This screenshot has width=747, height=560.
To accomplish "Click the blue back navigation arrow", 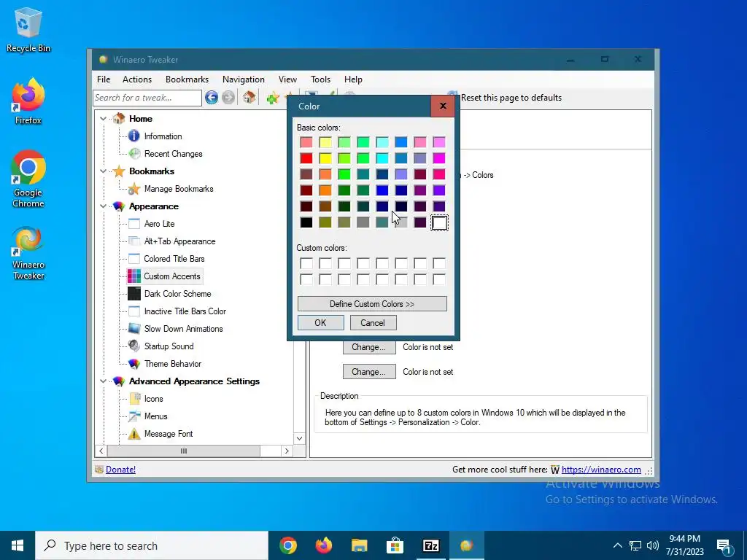I will 212,98.
